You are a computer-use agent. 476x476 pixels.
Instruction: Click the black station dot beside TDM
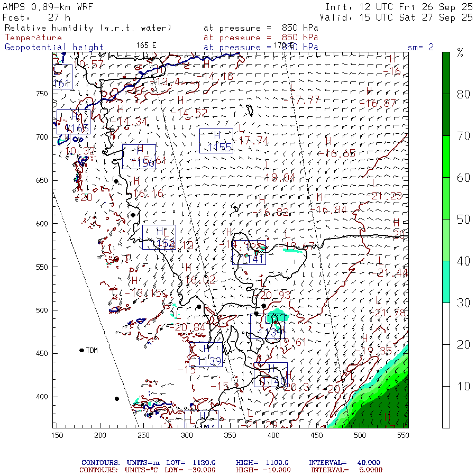81,350
